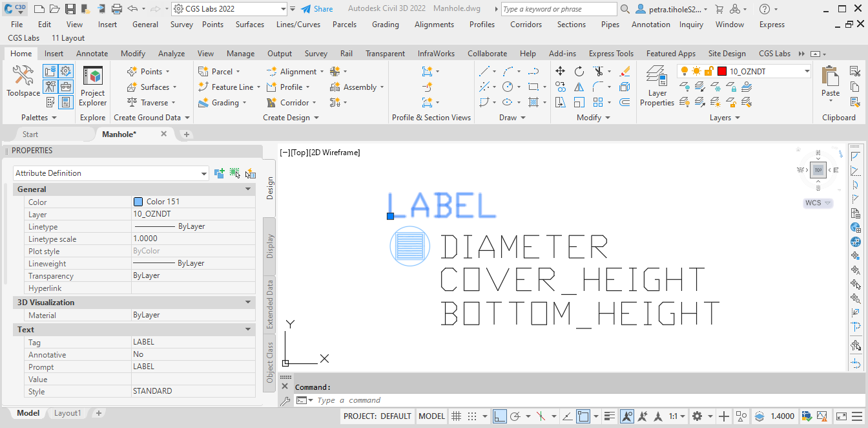Select the Move tool in Modify panel
This screenshot has height=428, width=868.
560,71
